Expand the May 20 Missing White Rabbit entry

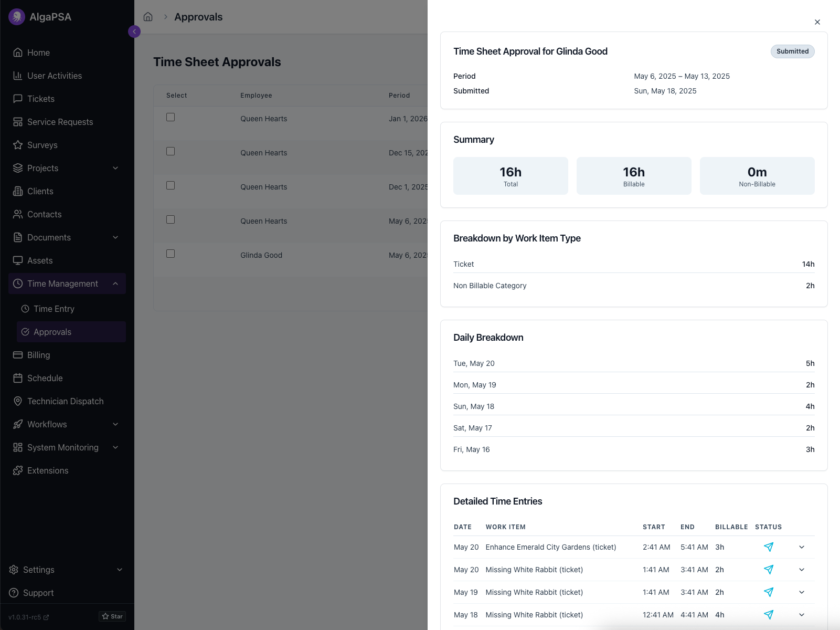click(x=802, y=570)
